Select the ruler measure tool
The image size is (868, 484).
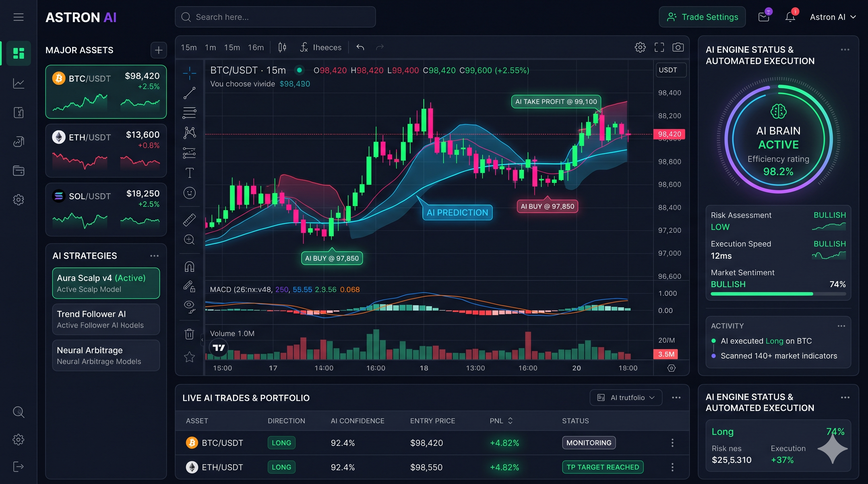189,219
